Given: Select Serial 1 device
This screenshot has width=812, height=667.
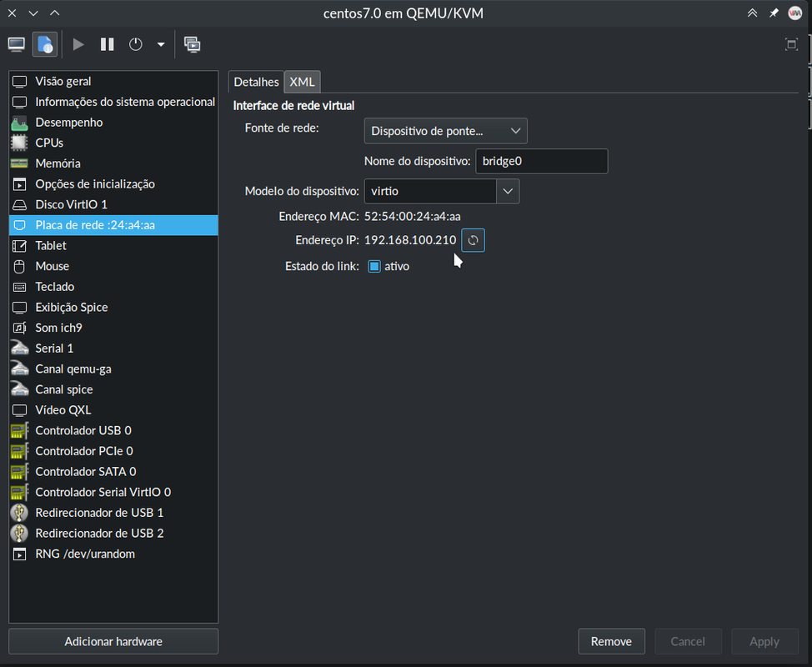Looking at the screenshot, I should click(113, 349).
